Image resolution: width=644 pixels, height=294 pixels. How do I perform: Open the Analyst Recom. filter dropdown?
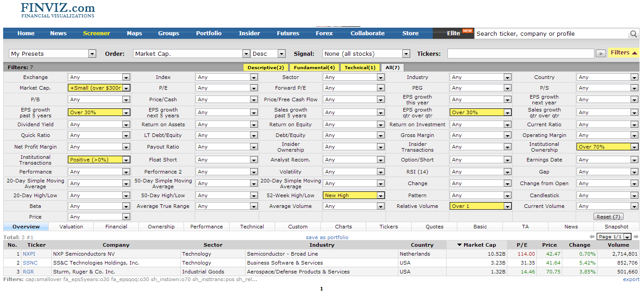pyautogui.click(x=354, y=160)
